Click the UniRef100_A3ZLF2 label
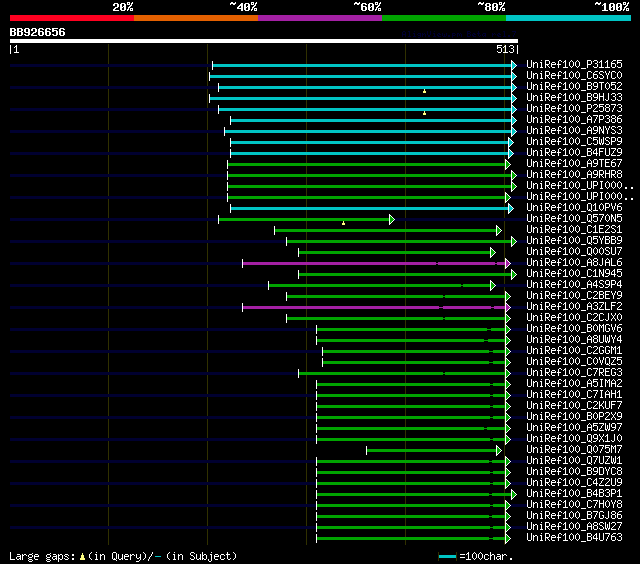The width and height of the screenshot is (640, 564). 574,306
